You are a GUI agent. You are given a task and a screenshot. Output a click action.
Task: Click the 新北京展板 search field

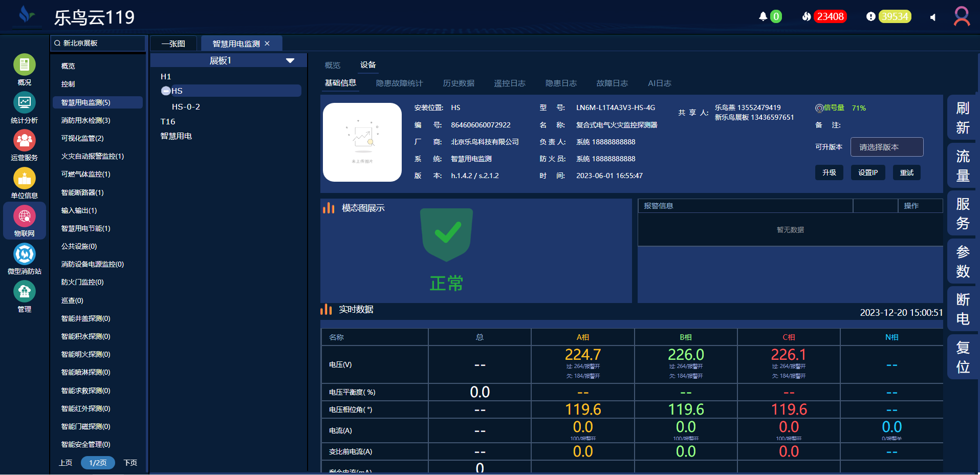click(x=100, y=44)
